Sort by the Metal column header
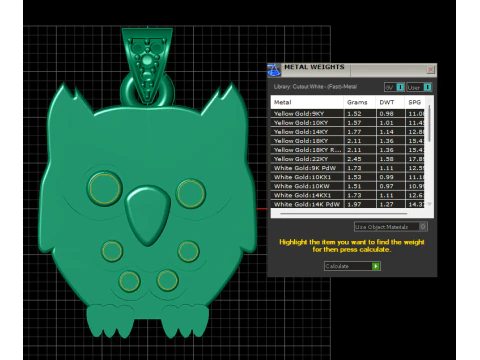This screenshot has height=360, width=480. click(307, 102)
